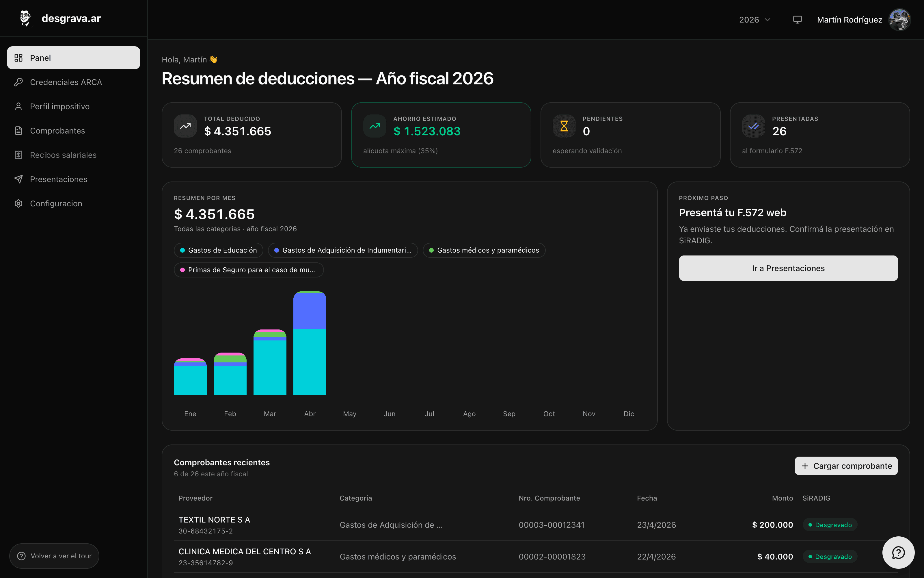Click the key icon beside Credenciales ARCA

click(18, 82)
